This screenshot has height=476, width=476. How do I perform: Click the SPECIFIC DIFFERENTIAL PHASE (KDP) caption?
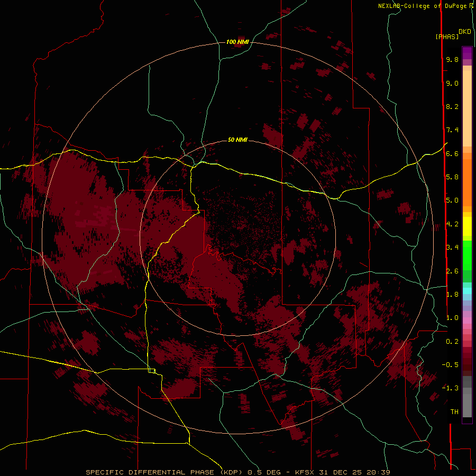(x=164, y=472)
